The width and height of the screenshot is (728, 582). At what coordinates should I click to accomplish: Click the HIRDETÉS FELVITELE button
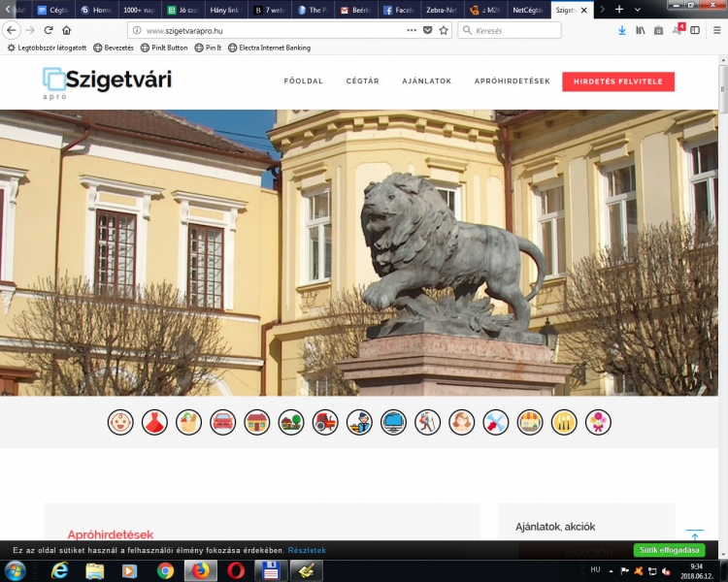(x=618, y=81)
